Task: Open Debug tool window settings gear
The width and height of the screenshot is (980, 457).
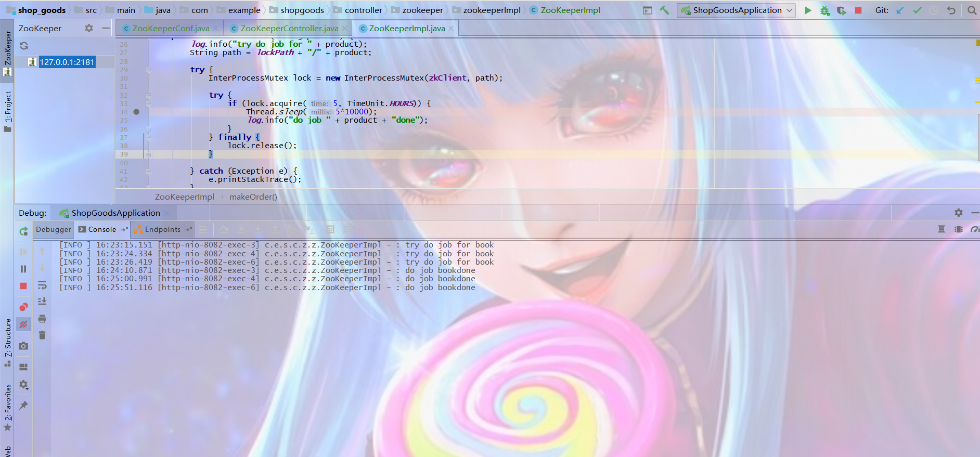Action: 959,213
